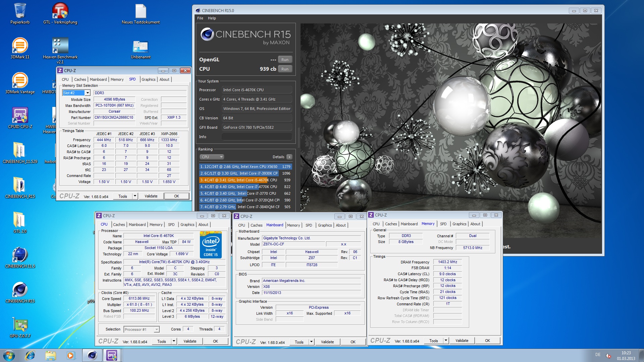Viewport: 644px width, 362px height.
Task: Open the CINEBENCH_R15 folder icon
Action: 20,188
